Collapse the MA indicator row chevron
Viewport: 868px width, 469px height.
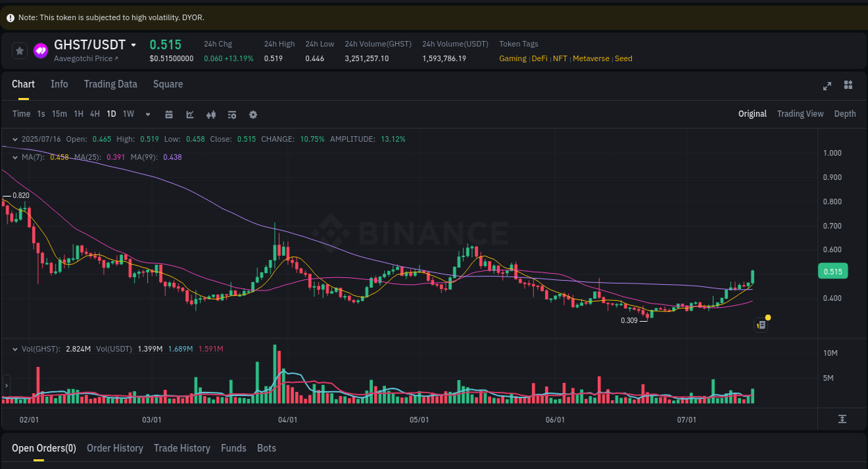click(x=15, y=158)
